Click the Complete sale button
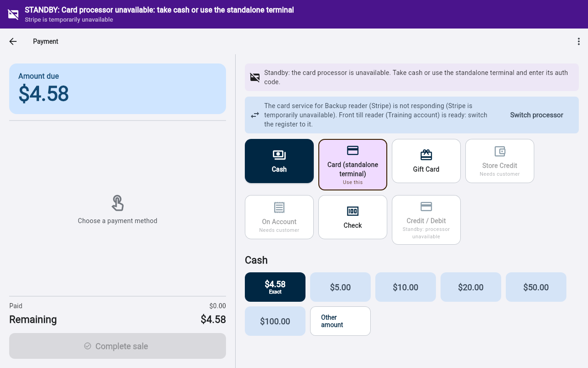The height and width of the screenshot is (368, 588). 118,346
